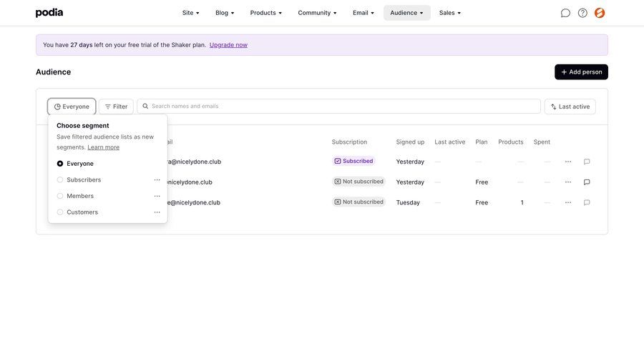The image size is (644, 346).
Task: Expand the Community menu
Action: 317,13
